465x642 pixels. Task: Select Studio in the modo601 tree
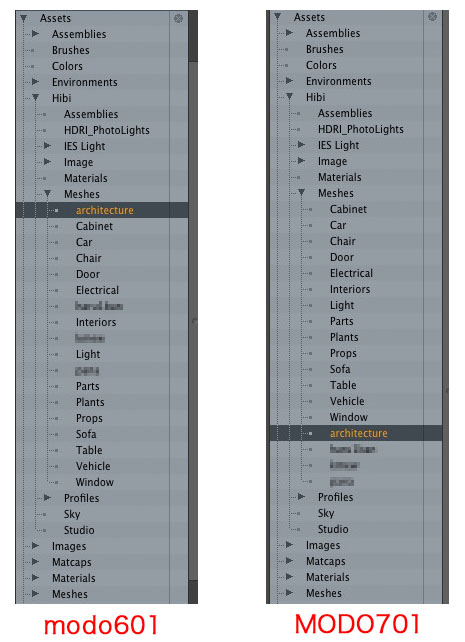79,530
